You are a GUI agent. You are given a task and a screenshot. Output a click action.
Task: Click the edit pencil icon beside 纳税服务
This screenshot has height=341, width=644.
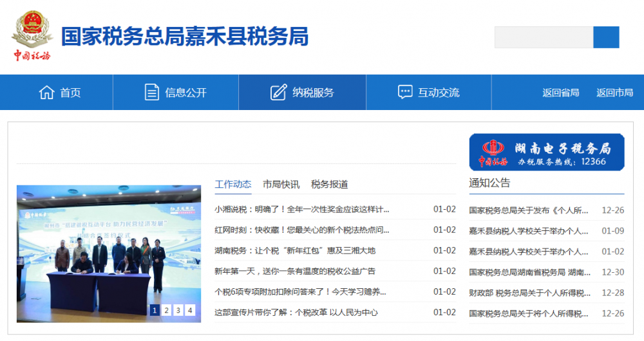click(x=278, y=92)
